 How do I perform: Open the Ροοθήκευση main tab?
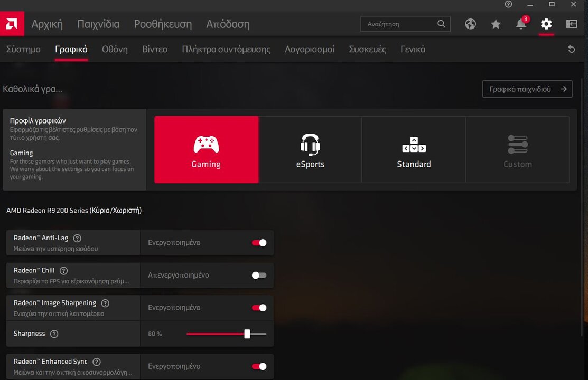(163, 24)
